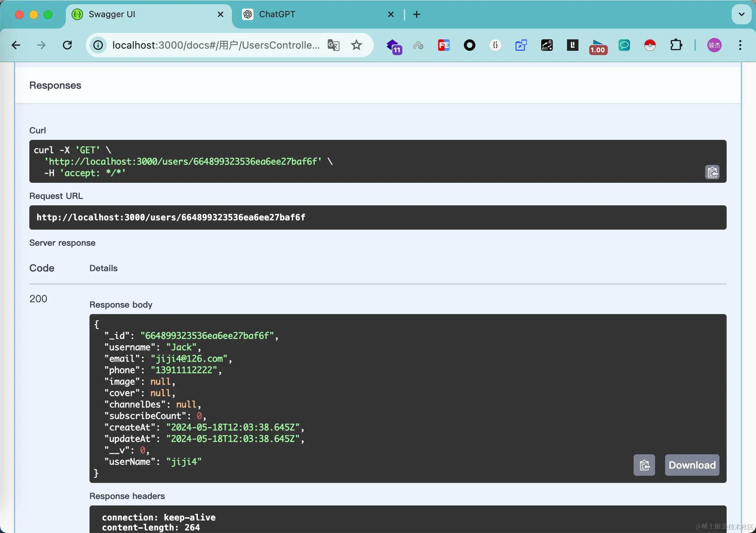This screenshot has width=756, height=533.
Task: Expand the tab search dropdown
Action: (741, 14)
